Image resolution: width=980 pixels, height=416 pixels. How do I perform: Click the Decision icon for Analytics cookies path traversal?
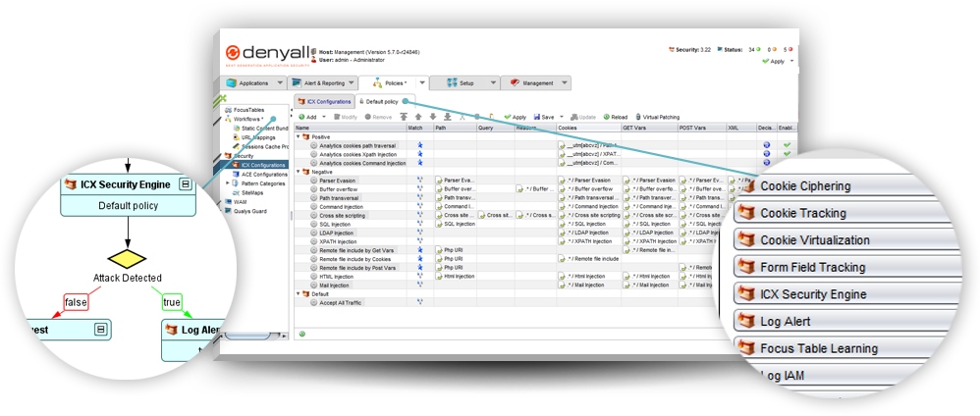click(766, 145)
